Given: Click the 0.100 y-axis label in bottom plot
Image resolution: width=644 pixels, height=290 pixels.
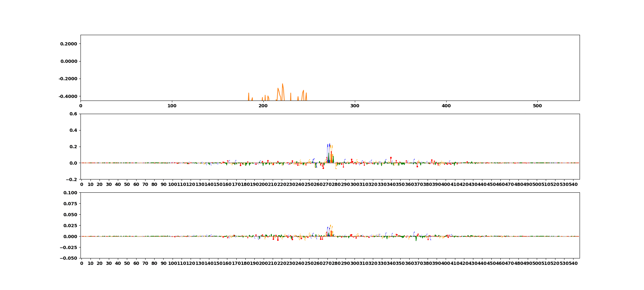Looking at the screenshot, I should pos(70,193).
